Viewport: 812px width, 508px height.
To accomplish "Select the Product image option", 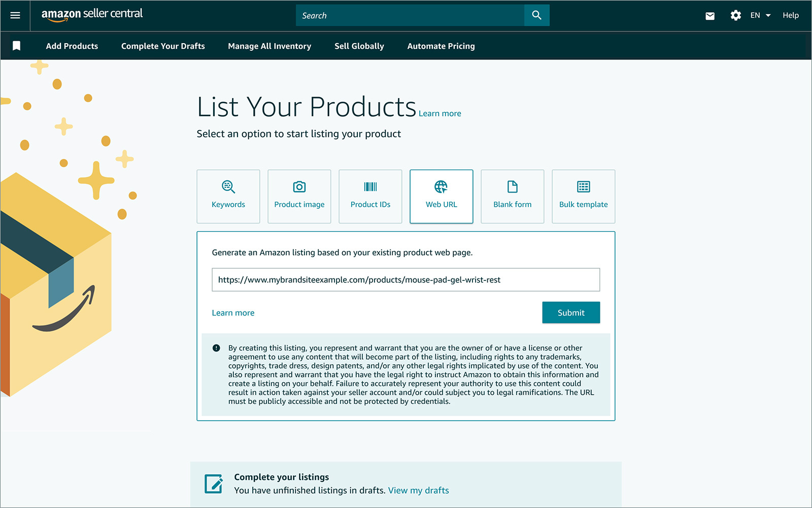I will tap(299, 196).
